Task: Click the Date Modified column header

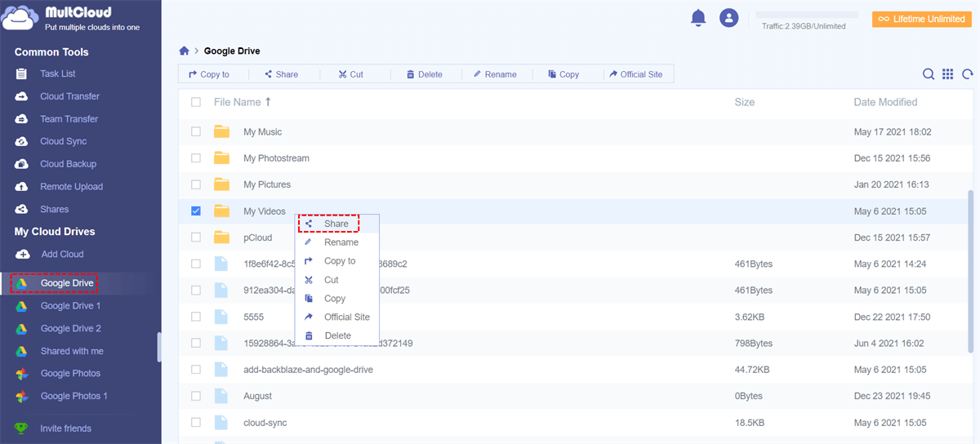Action: pos(885,102)
